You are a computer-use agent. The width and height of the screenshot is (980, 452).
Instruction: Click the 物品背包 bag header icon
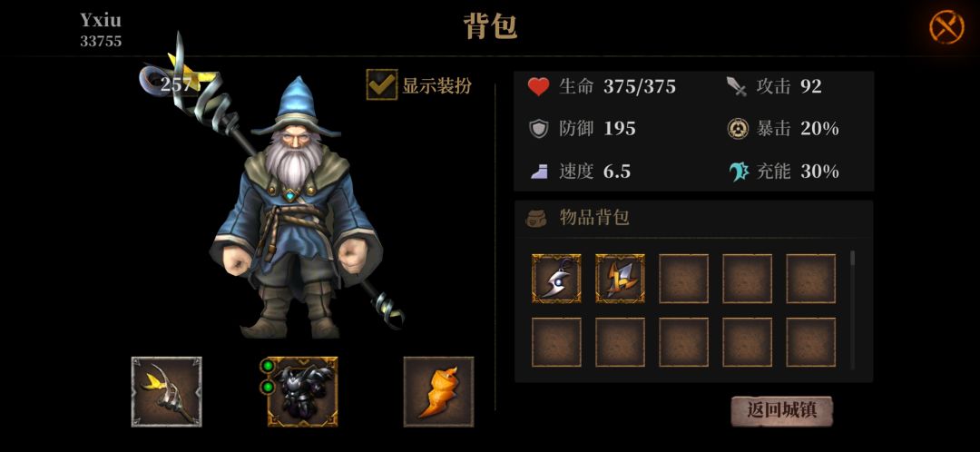coord(535,218)
